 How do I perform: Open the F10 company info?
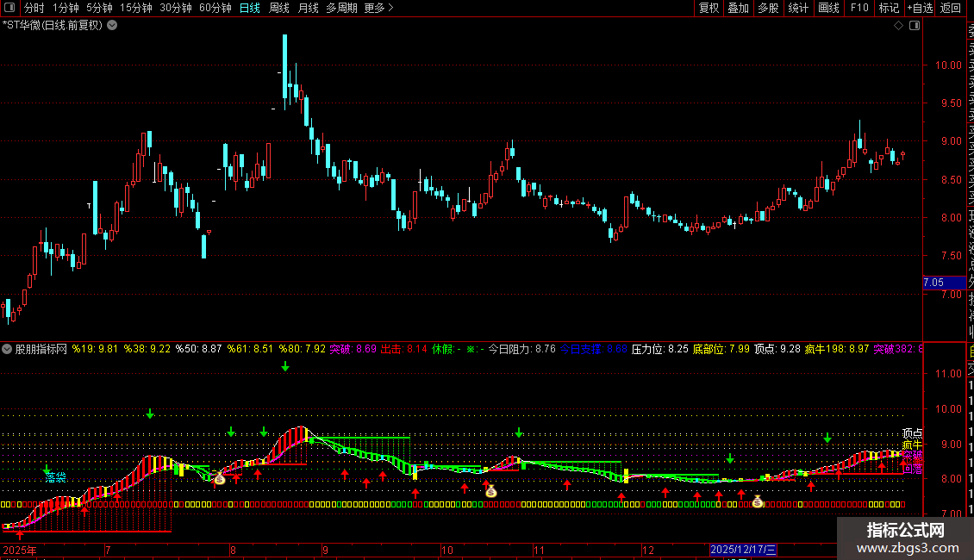tap(859, 8)
